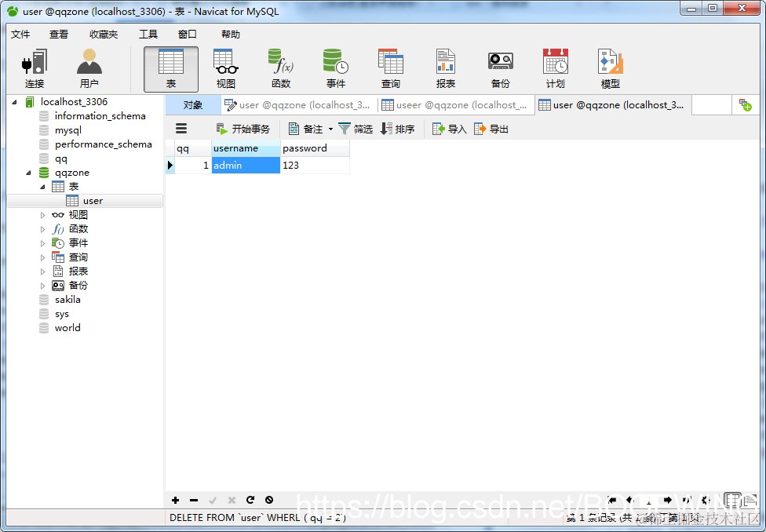Open the 视图 (View) objects
The width and height of the screenshot is (766, 532).
tap(226, 69)
